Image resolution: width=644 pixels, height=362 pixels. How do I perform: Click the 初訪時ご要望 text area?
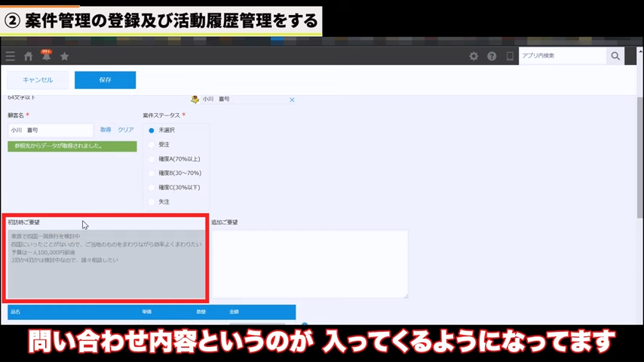tap(106, 264)
